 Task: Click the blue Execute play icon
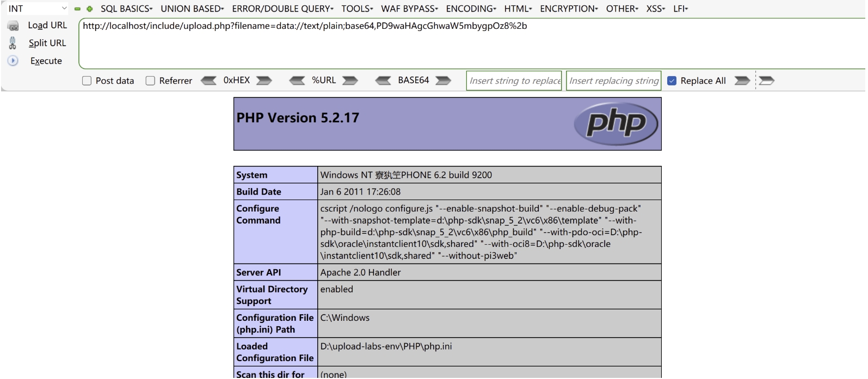pos(13,61)
